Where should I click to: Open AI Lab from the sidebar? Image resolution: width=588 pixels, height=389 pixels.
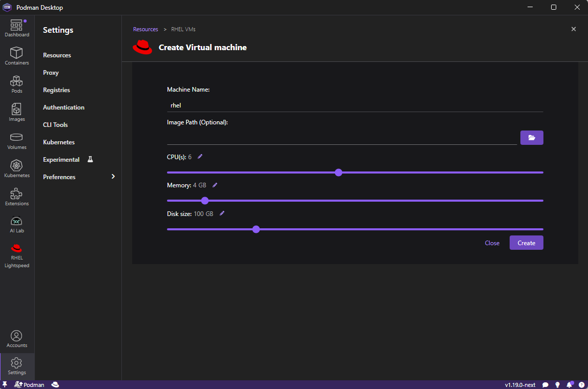coord(17,225)
